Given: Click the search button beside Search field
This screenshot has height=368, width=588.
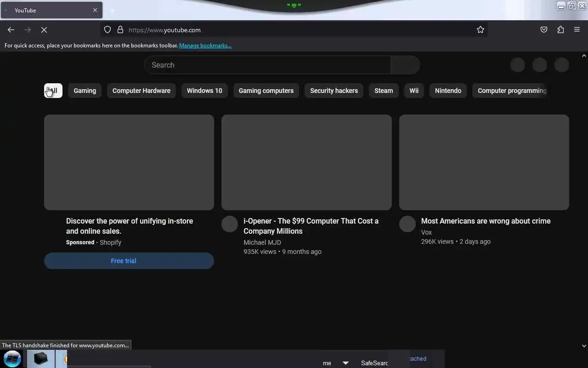Looking at the screenshot, I should click(405, 65).
